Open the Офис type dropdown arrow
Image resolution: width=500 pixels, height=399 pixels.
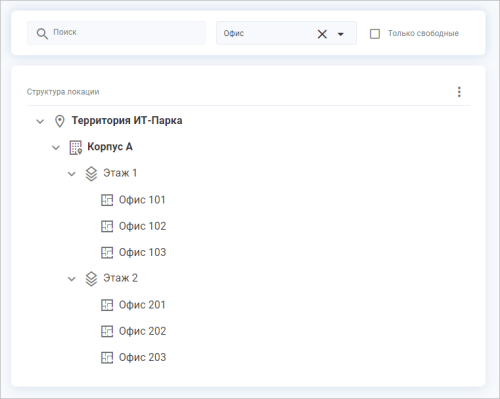pos(340,34)
